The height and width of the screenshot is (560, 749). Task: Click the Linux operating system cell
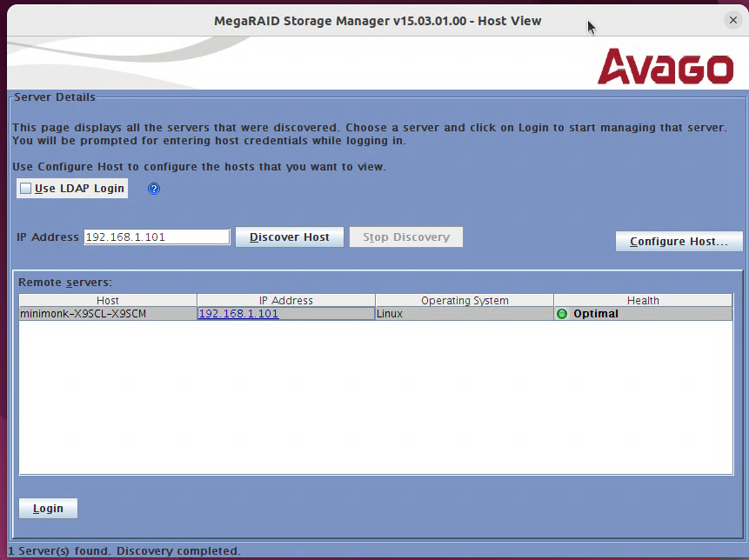465,314
